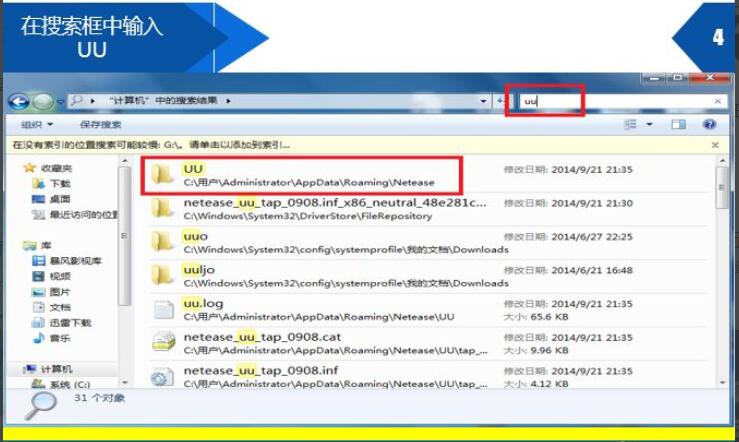Click modified date 2014/6/27 22:25

pyautogui.click(x=592, y=237)
